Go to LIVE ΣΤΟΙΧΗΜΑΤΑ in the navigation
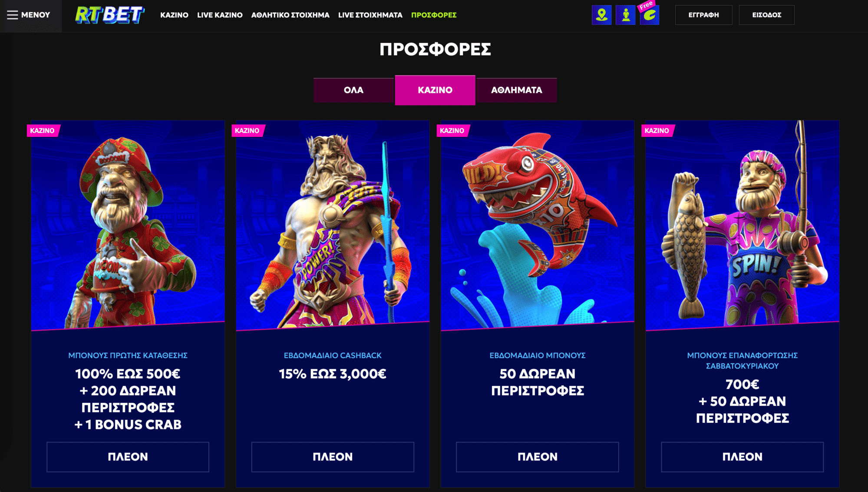The image size is (868, 492). click(x=370, y=15)
